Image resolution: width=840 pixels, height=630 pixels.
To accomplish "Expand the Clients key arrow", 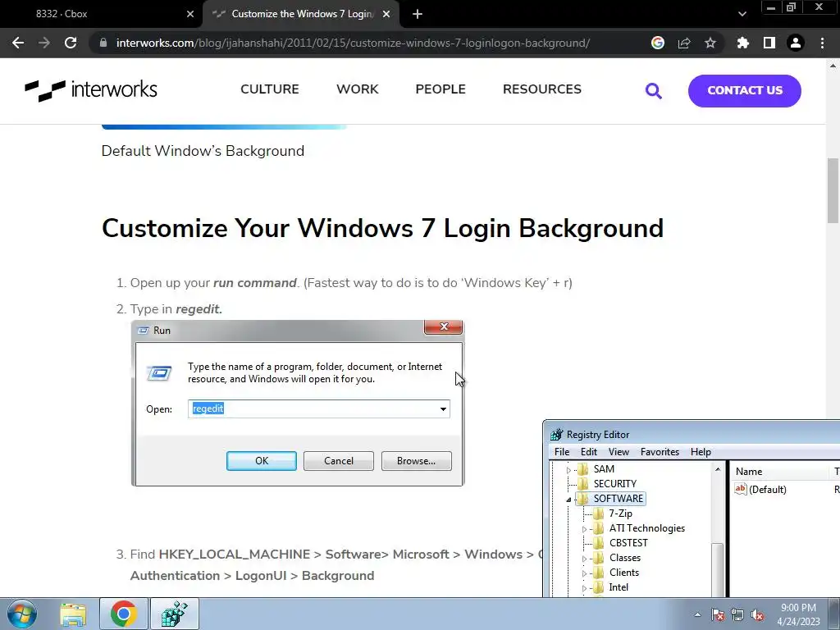I will (584, 573).
